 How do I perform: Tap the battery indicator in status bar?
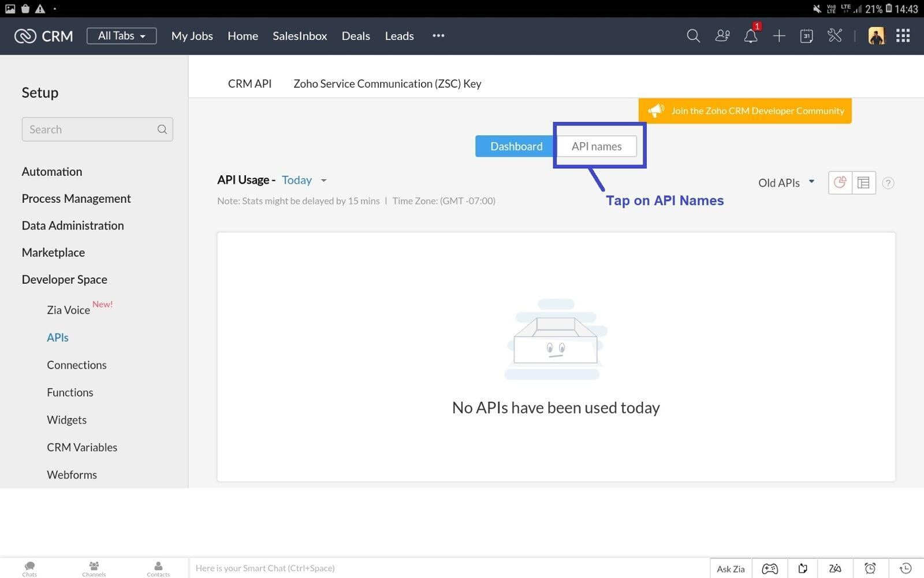(889, 9)
